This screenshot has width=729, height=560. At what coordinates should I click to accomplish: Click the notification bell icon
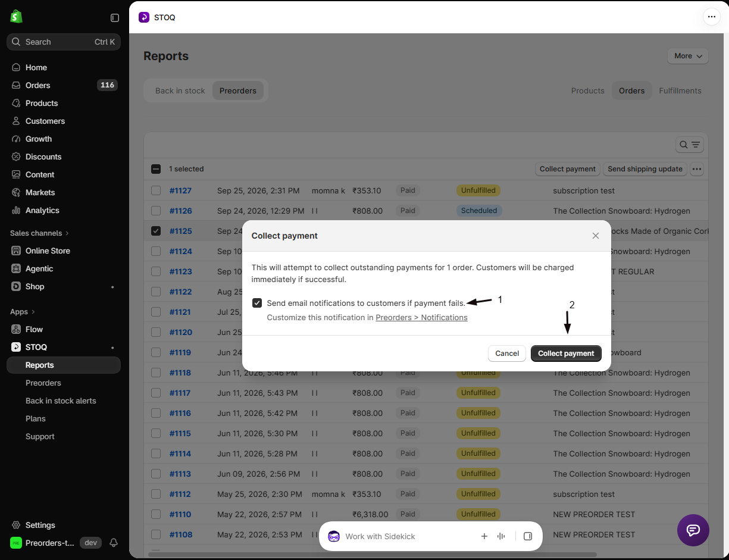point(114,543)
